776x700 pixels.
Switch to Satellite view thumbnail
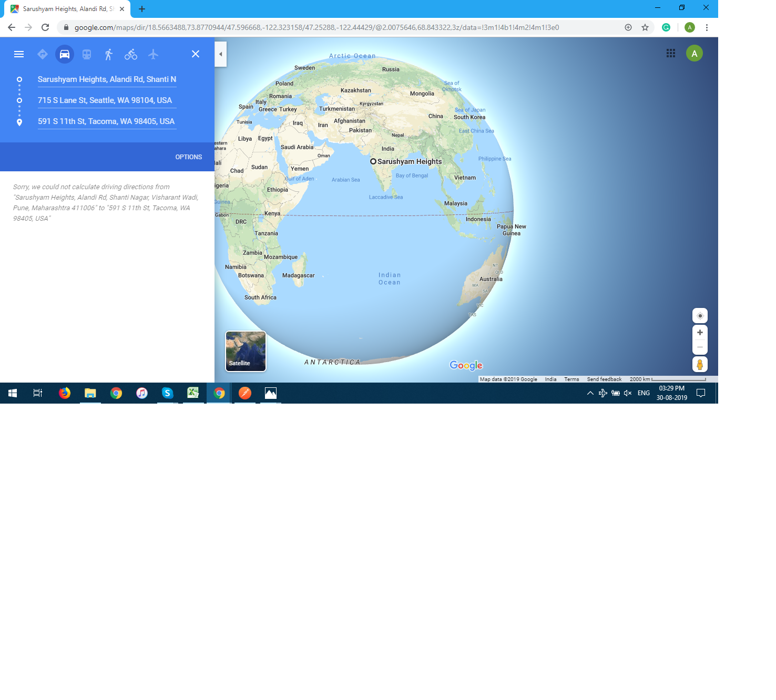click(246, 351)
